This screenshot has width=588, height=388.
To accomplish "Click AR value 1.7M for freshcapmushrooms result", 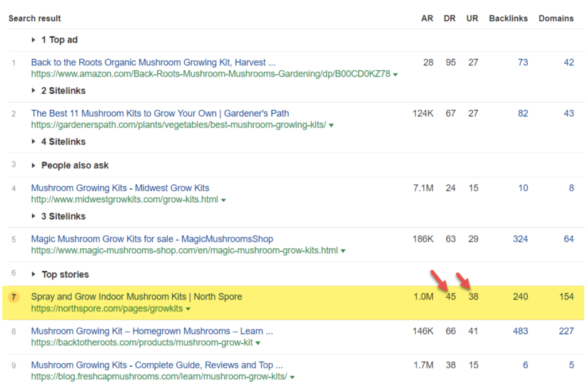I will coord(423,365).
